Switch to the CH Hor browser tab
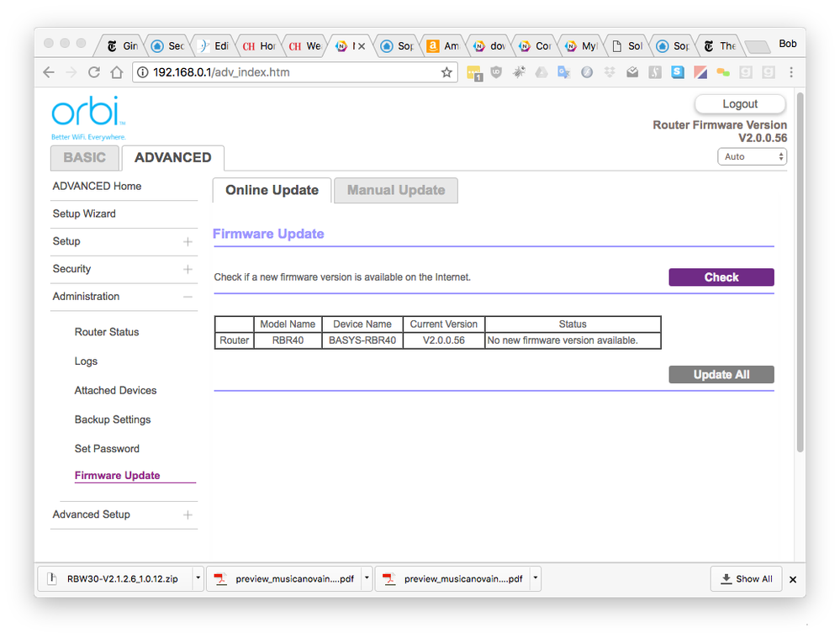Viewport: 840px width, 638px height. (259, 46)
